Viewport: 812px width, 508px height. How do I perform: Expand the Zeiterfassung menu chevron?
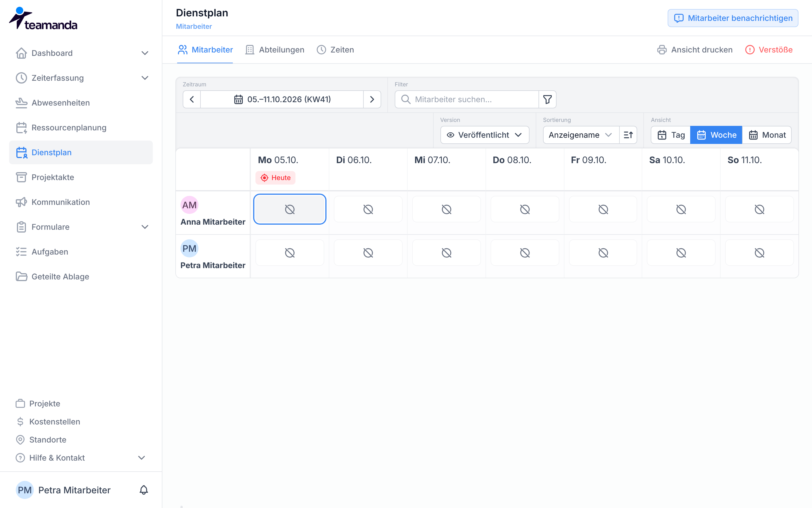145,78
